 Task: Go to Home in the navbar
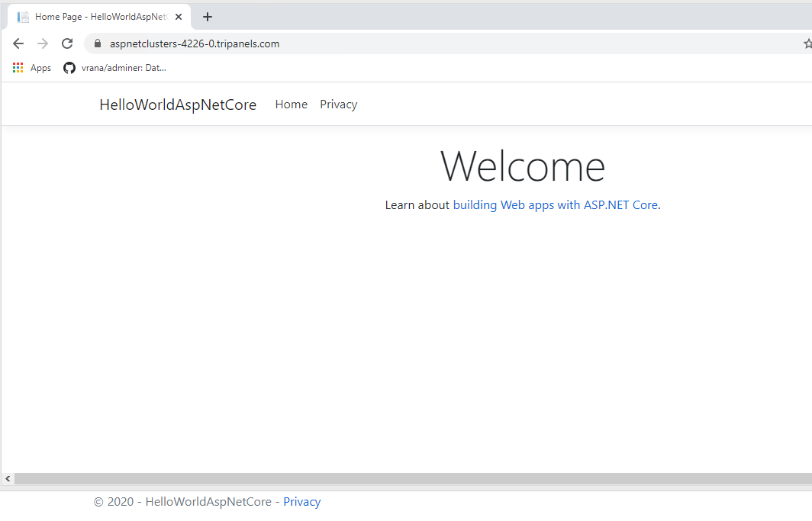pos(291,105)
